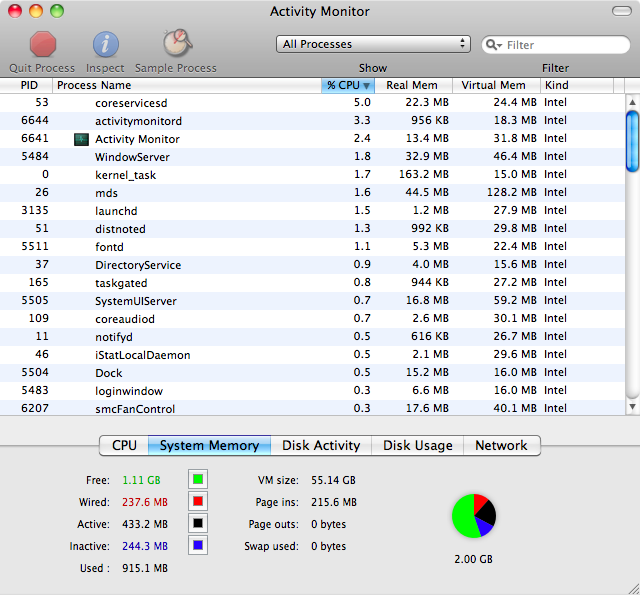640x595 pixels.
Task: Sort by the PID column header
Action: click(x=26, y=85)
